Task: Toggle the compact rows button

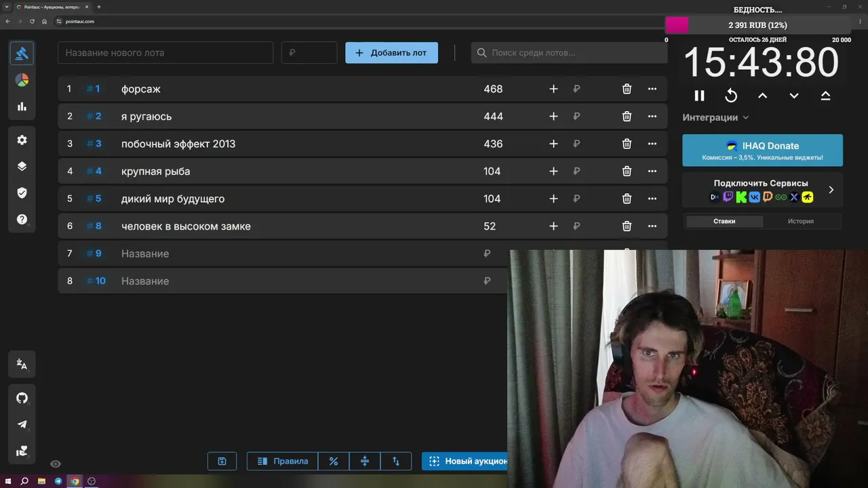Action: [365, 461]
